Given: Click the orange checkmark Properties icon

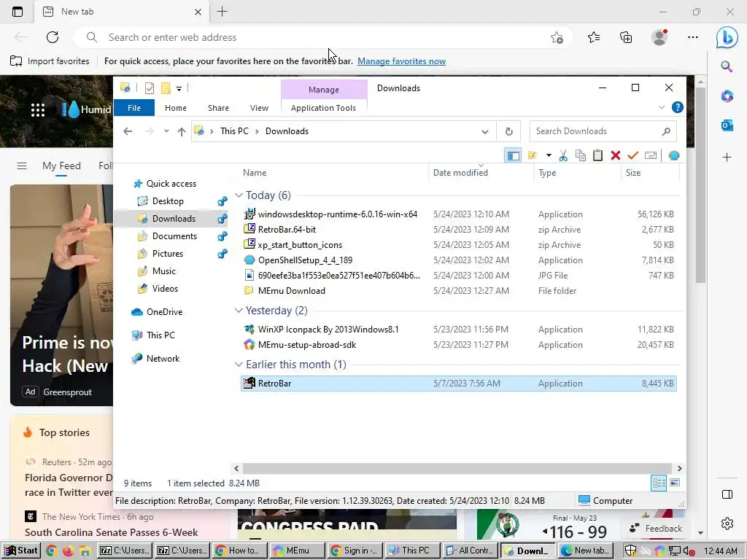Looking at the screenshot, I should (x=632, y=156).
